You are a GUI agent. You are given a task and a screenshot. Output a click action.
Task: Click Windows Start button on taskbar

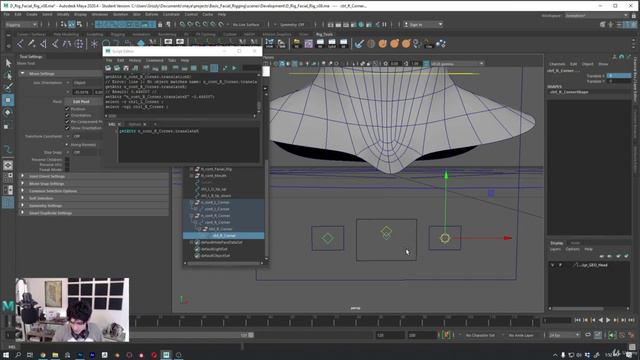coord(6,355)
